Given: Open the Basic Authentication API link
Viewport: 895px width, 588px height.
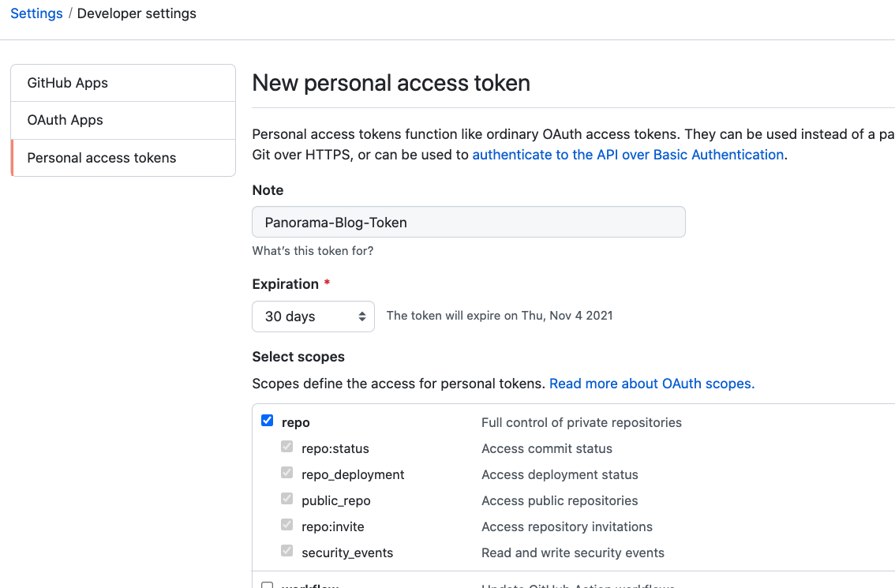Looking at the screenshot, I should (x=627, y=155).
